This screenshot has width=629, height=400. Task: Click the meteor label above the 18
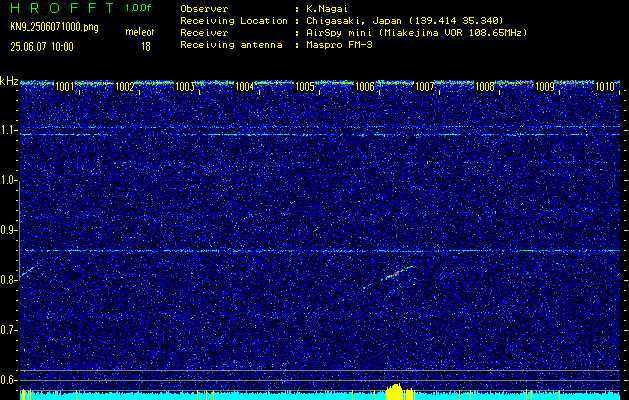(x=140, y=32)
